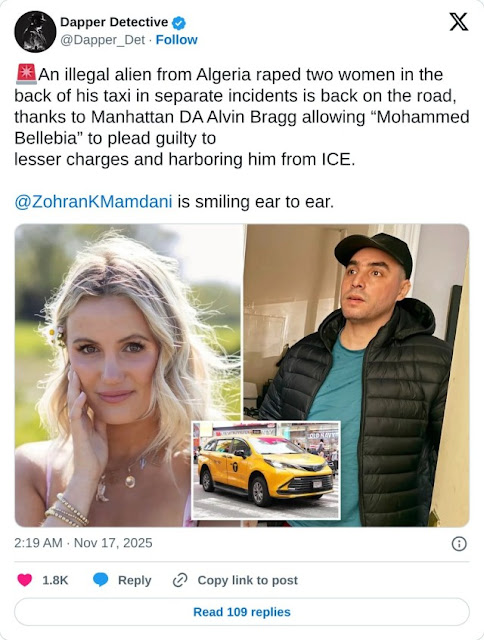Click the Reply label
The height and width of the screenshot is (640, 484).
pos(134,580)
